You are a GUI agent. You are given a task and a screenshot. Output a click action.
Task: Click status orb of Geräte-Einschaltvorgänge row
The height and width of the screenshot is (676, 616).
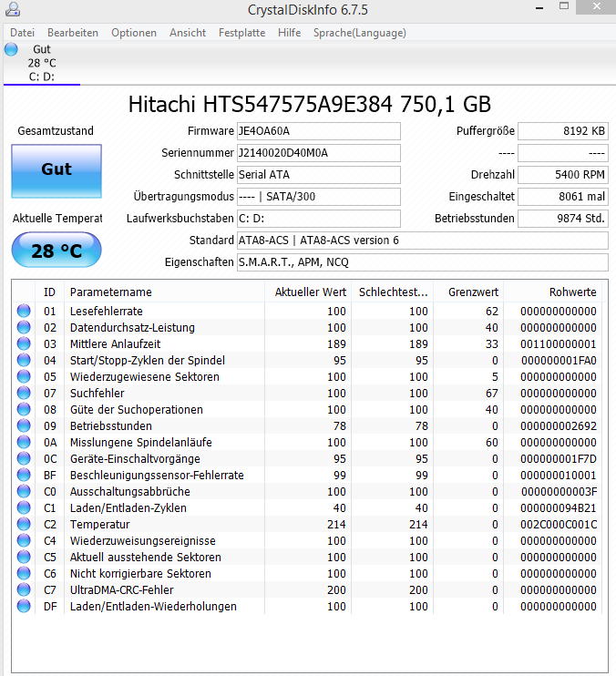tap(24, 458)
